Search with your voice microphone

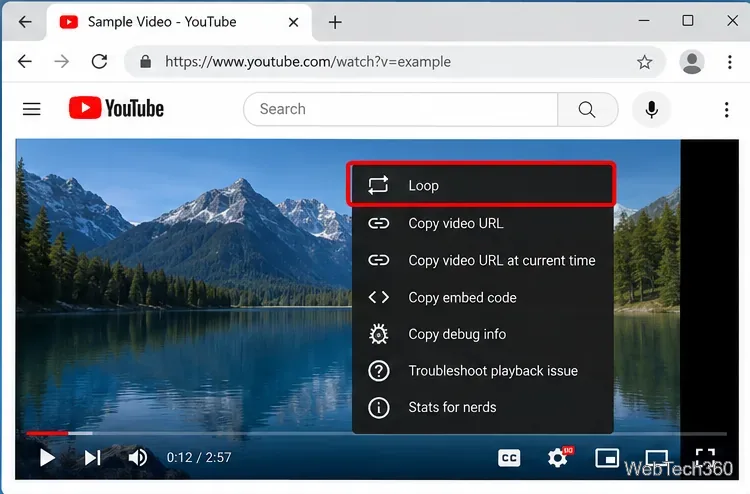[x=651, y=109]
